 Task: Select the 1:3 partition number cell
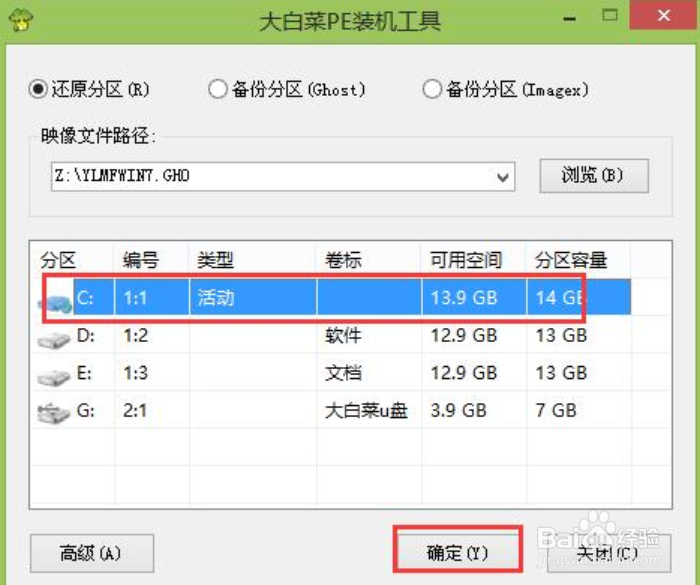tap(135, 373)
